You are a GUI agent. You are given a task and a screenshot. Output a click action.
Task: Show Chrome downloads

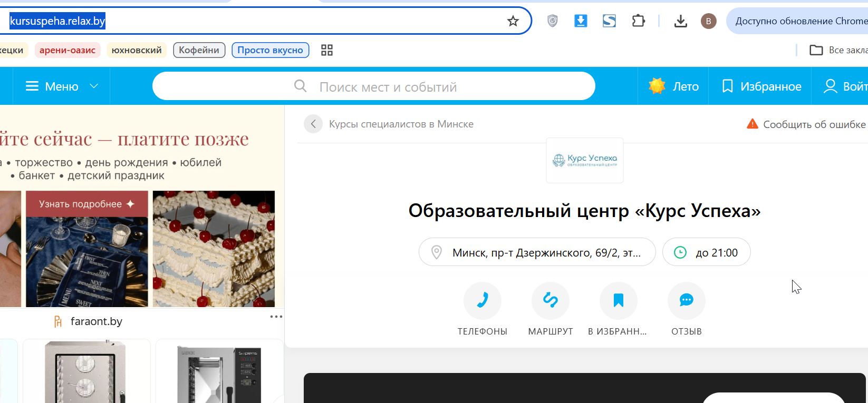pyautogui.click(x=680, y=21)
